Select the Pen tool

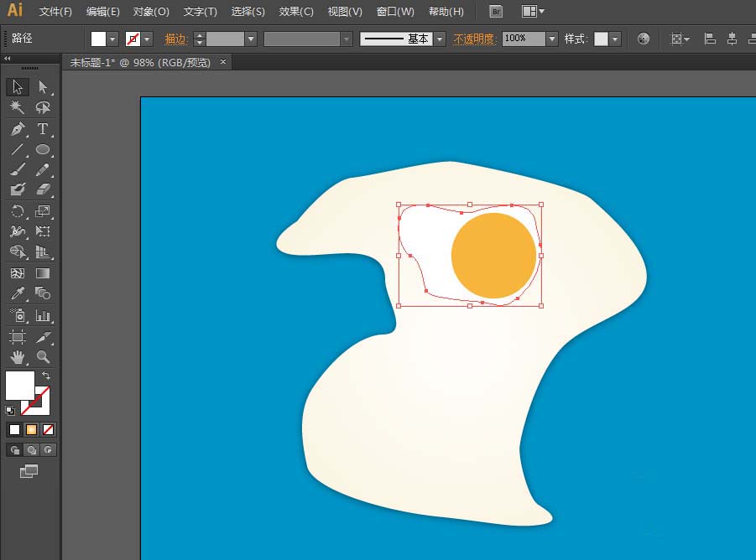coord(18,129)
